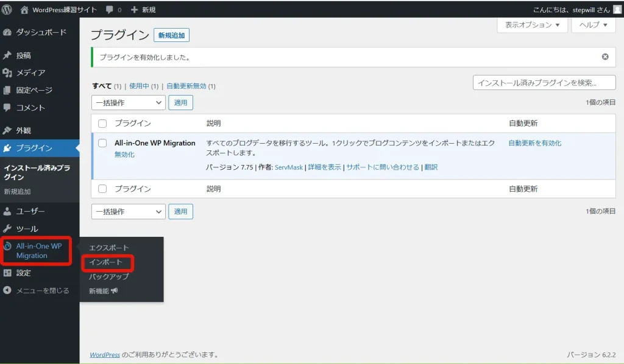This screenshot has width=624, height=364.
Task: Click the All-in-One WP Migration circular icon
Action: coord(7,247)
